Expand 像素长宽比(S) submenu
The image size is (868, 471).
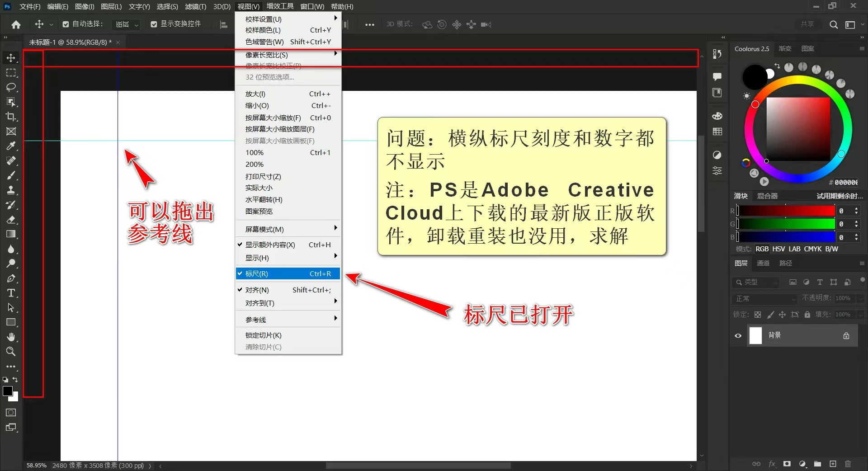coord(288,55)
